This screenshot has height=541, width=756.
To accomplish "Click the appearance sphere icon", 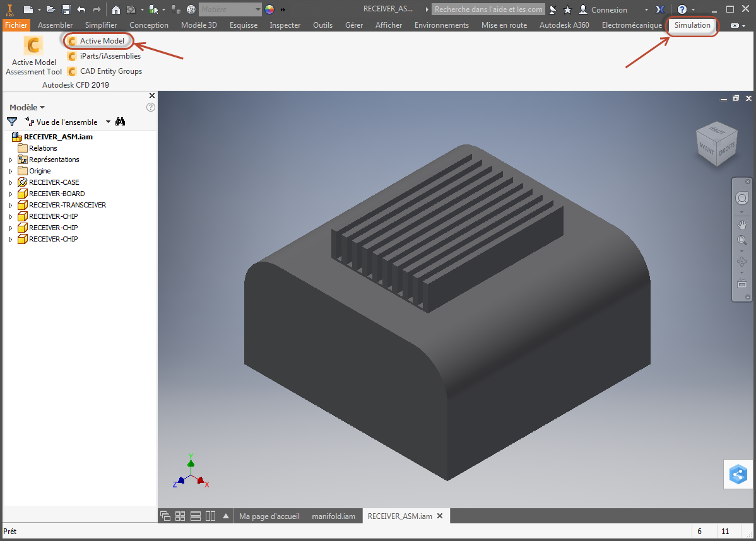I will click(191, 9).
